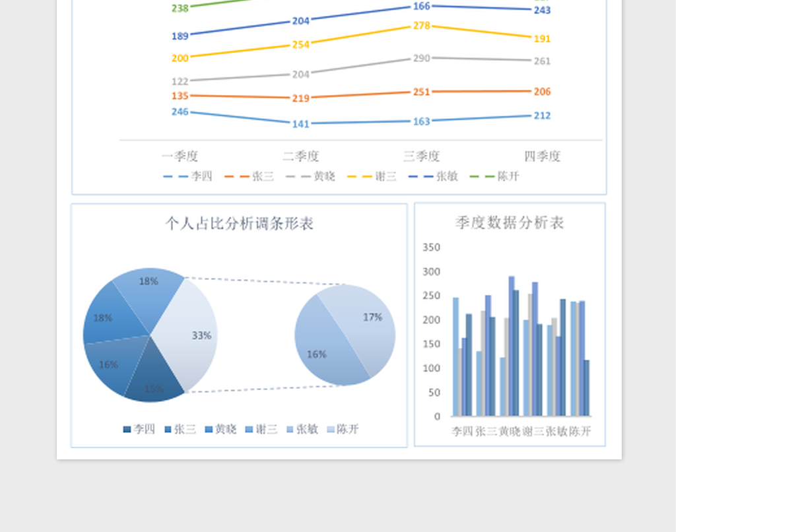Click the orange data label 219
Viewport: 792px width, 532px height.
click(x=300, y=98)
